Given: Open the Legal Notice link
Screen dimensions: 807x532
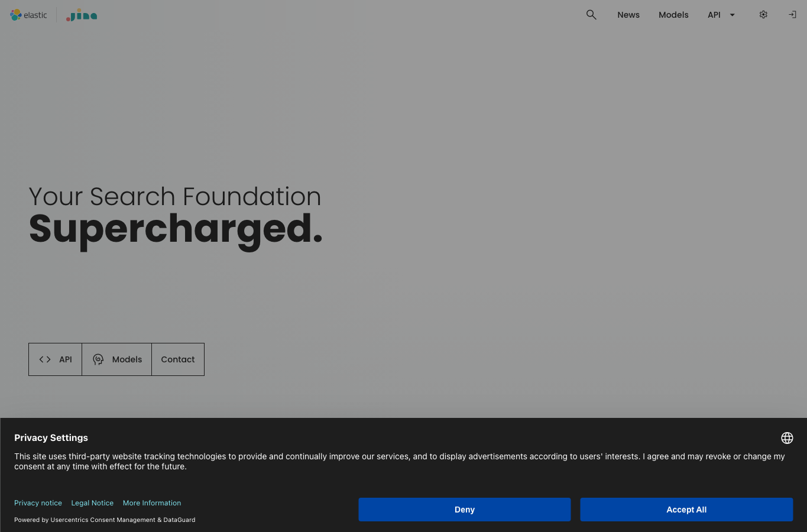Looking at the screenshot, I should [92, 503].
